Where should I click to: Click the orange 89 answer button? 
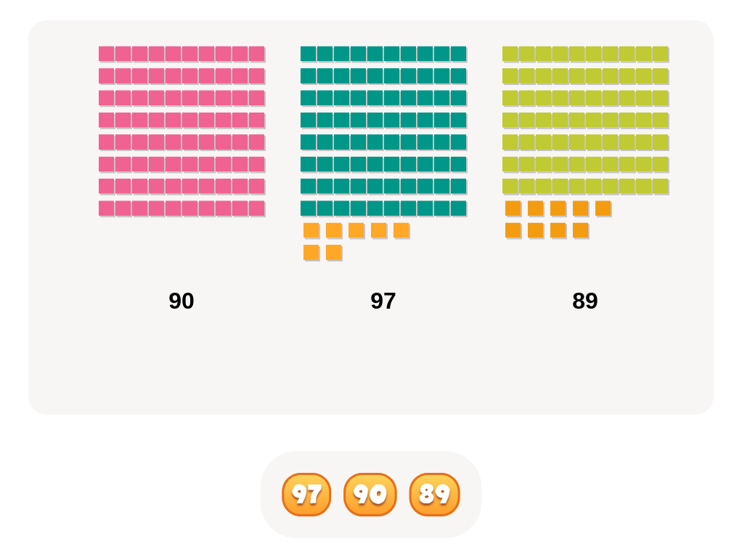[434, 494]
